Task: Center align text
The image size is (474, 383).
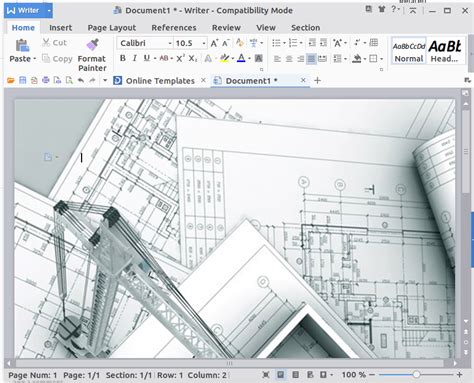Action: point(289,59)
